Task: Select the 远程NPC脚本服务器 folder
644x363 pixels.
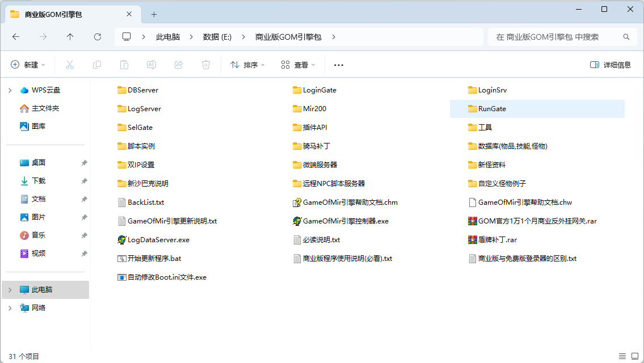Action: point(329,184)
